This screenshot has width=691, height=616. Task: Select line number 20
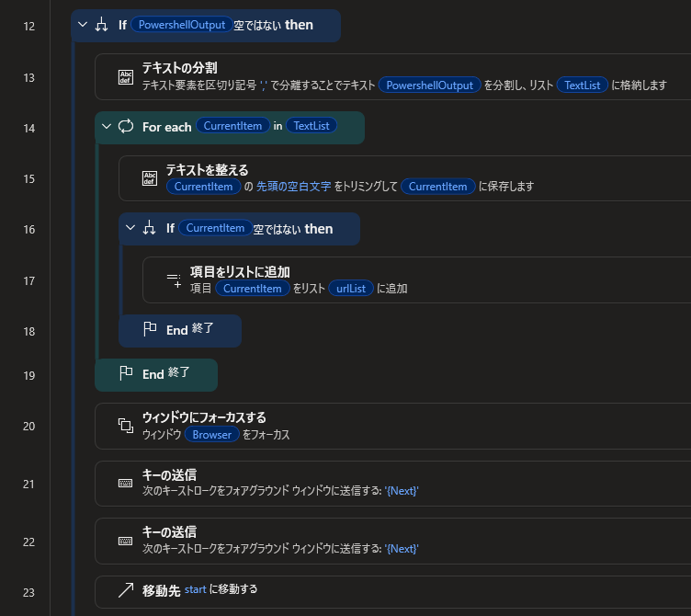click(x=29, y=427)
